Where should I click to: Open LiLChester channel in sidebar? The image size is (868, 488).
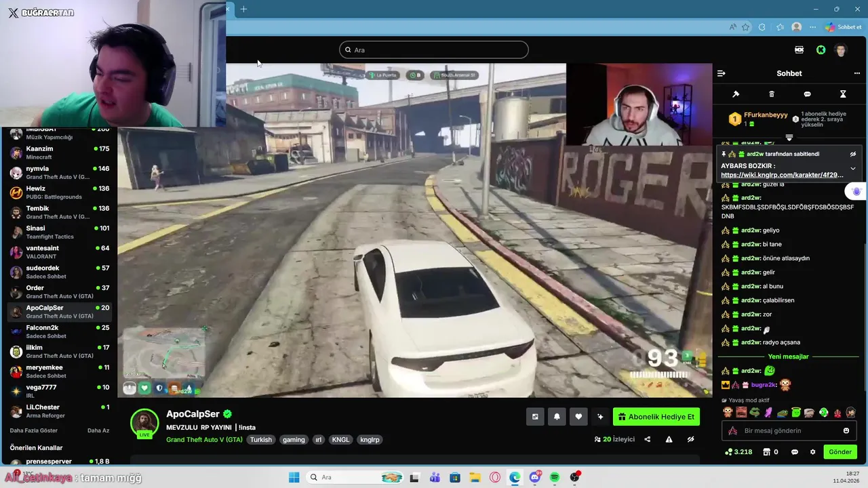point(58,411)
